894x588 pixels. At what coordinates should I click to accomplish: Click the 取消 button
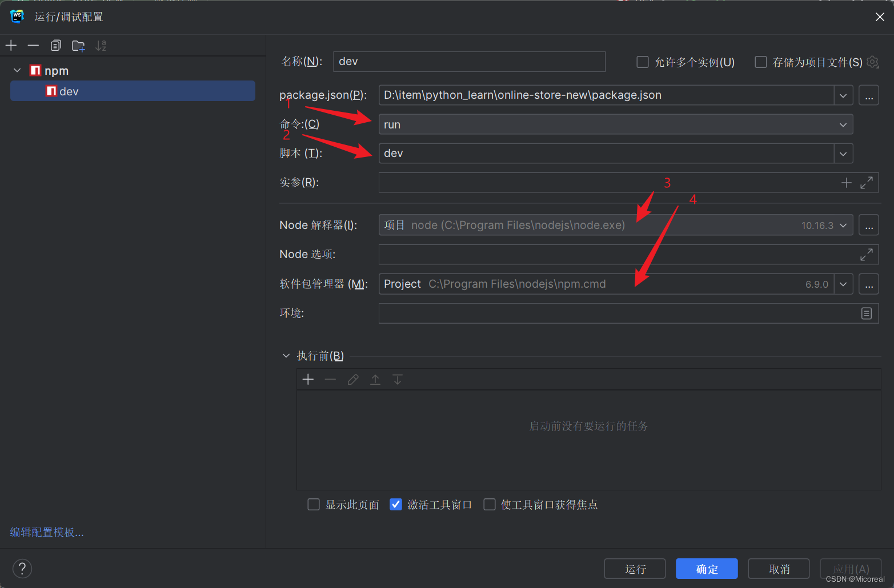tap(779, 569)
